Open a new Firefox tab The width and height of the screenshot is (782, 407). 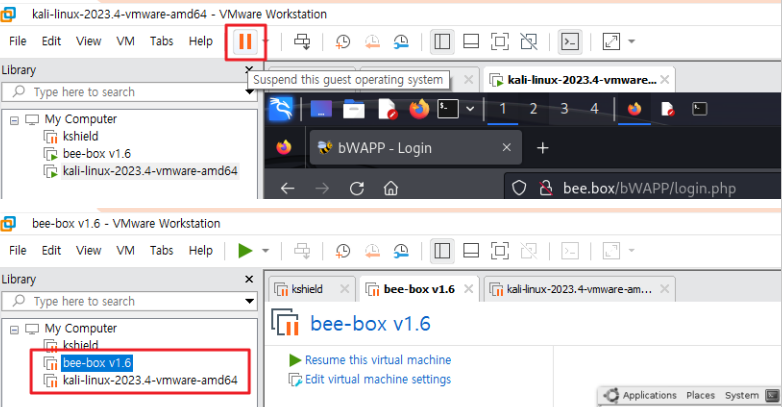pyautogui.click(x=543, y=148)
